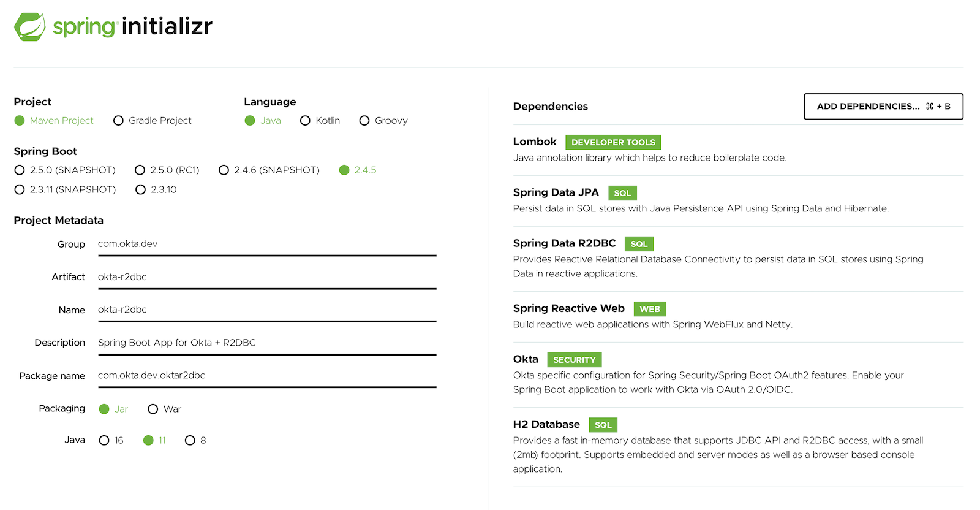Click the Lombok dependency entry
Screen dimensions: 980x510
tap(738, 150)
